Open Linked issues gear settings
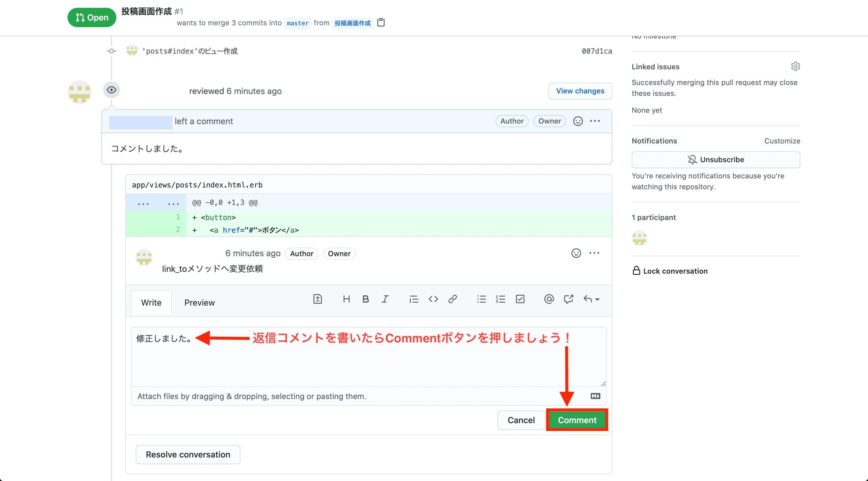Viewport: 868px width, 481px height. click(x=795, y=66)
